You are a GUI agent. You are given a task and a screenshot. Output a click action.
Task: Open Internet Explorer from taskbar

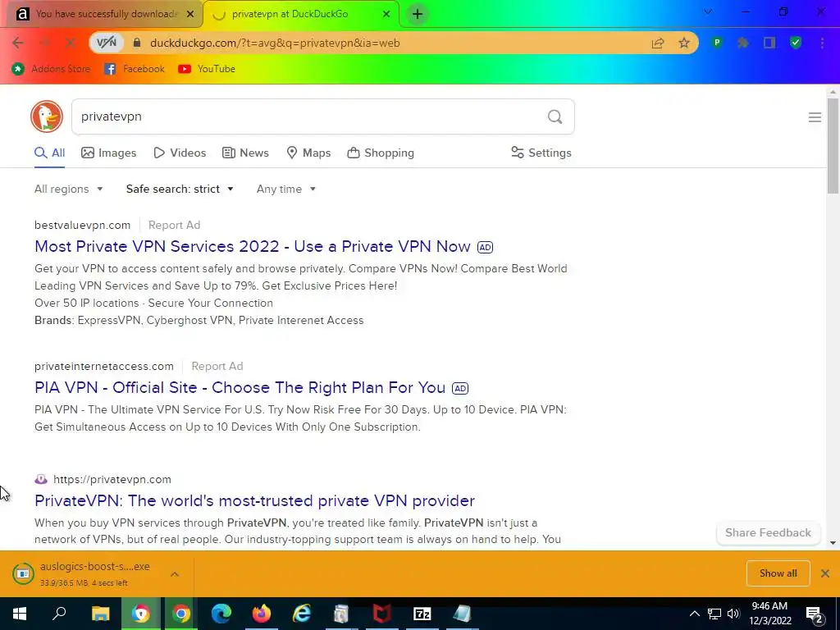pos(302,614)
